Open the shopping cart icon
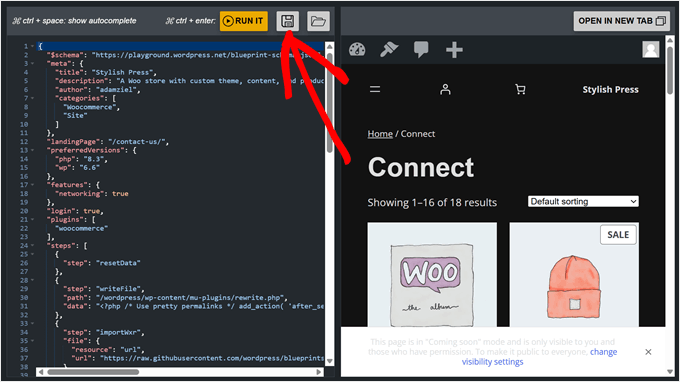This screenshot has width=680, height=382. point(520,89)
